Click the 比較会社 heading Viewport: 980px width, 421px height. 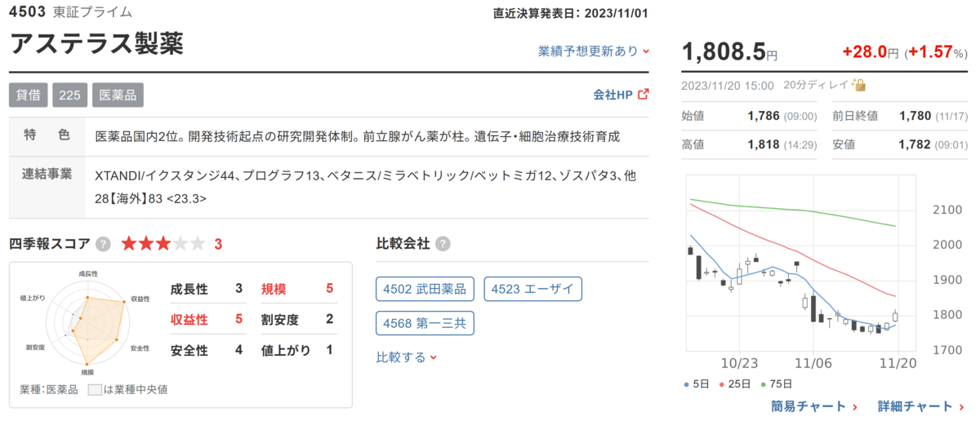coord(403,244)
